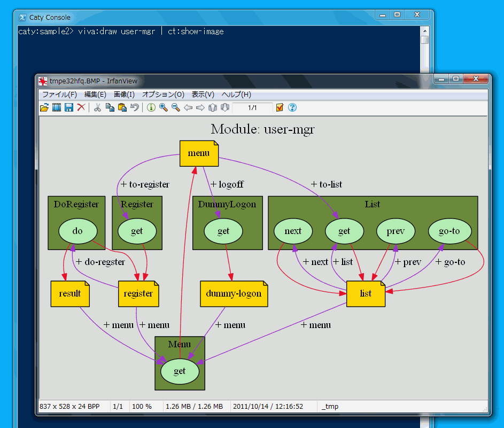This screenshot has height=428, width=504.
Task: Click the Save floppy disk icon
Action: point(69,108)
